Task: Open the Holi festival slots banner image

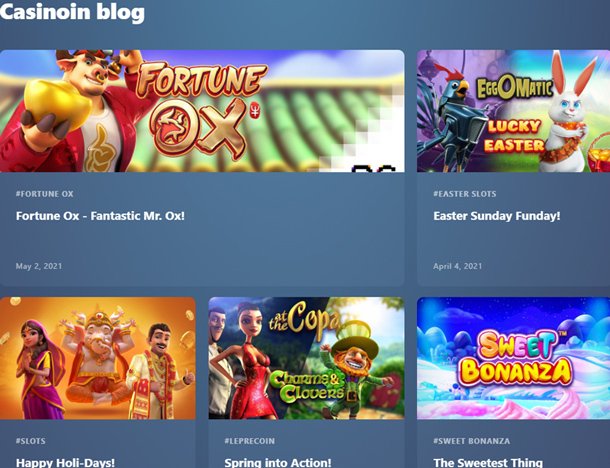Action: click(x=98, y=358)
